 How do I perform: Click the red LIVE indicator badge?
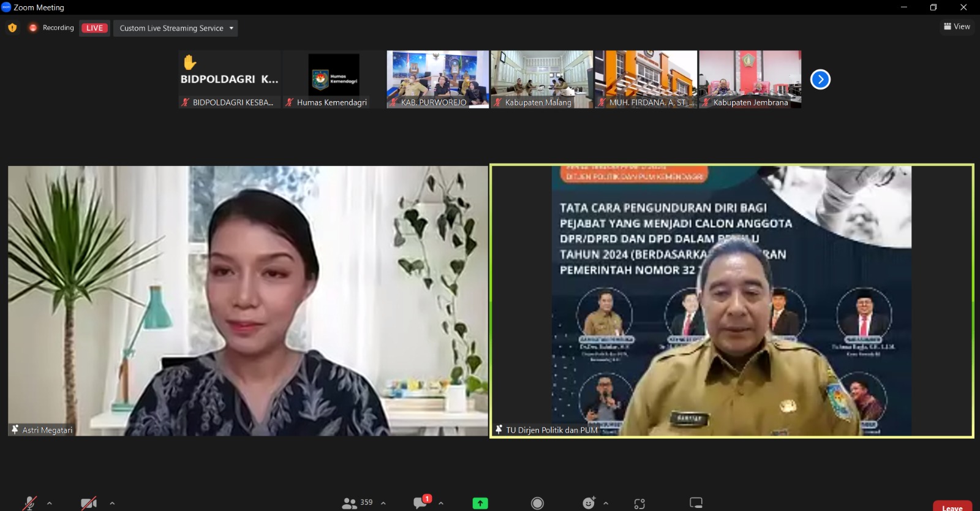click(94, 28)
